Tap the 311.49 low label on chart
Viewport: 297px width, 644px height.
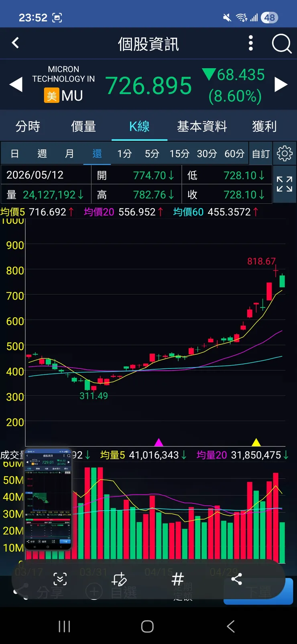point(94,396)
